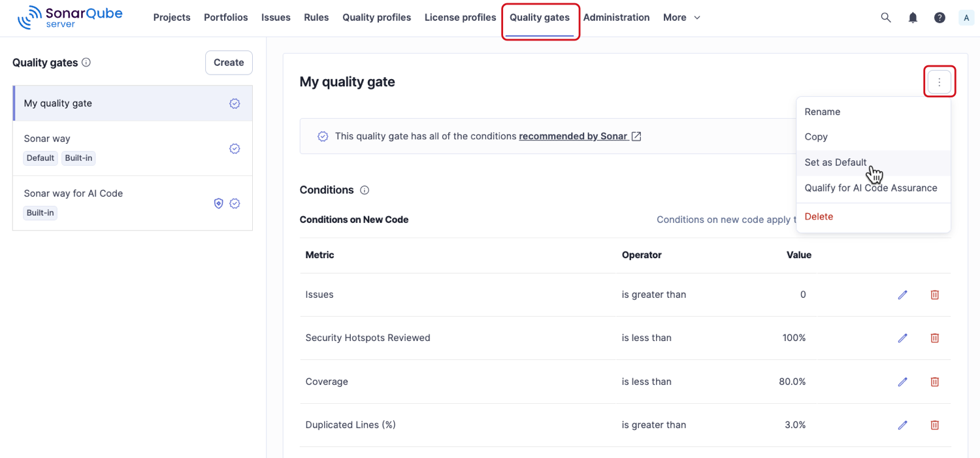Click the quality gate badge next to Sonar way
The height and width of the screenshot is (458, 980).
(x=235, y=148)
